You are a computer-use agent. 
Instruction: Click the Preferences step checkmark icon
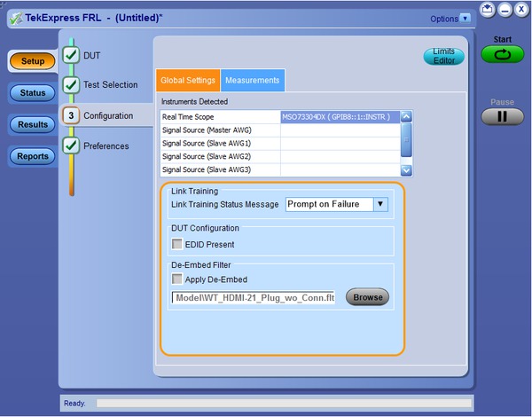(x=72, y=146)
